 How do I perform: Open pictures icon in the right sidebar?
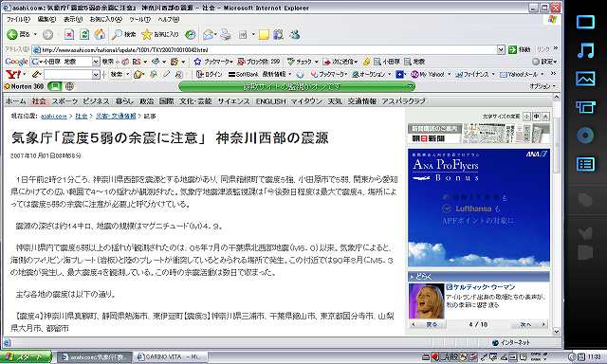pyautogui.click(x=585, y=79)
